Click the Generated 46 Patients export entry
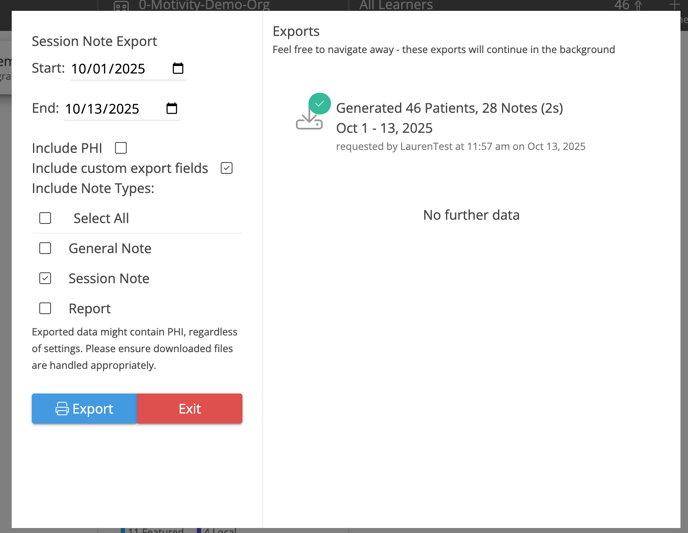This screenshot has width=688, height=533. point(450,108)
